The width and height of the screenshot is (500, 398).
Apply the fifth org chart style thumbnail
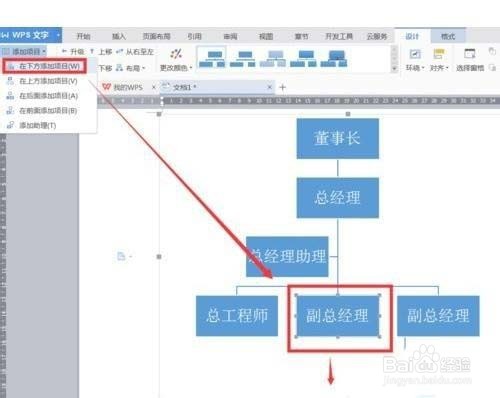334,59
